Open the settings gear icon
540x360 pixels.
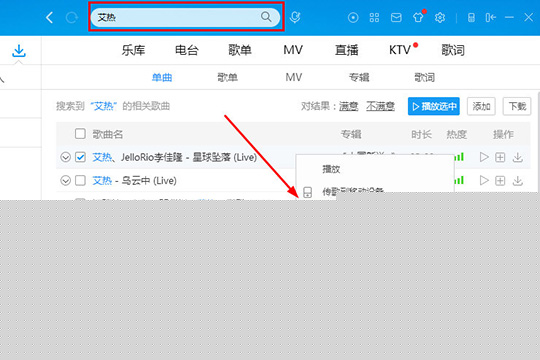440,17
